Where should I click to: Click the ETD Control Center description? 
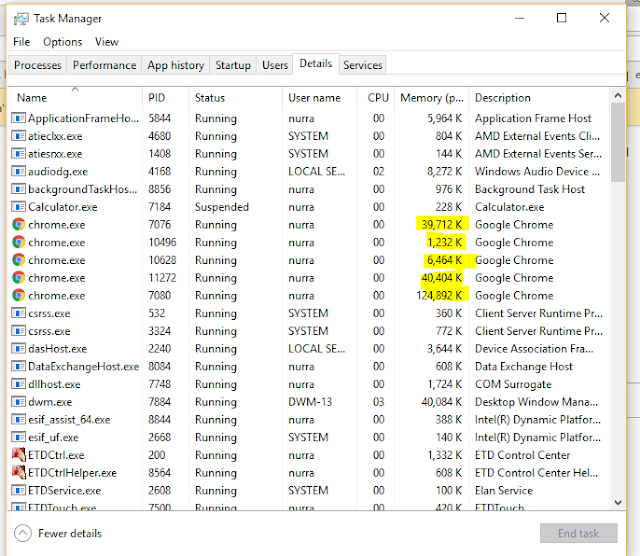(522, 455)
